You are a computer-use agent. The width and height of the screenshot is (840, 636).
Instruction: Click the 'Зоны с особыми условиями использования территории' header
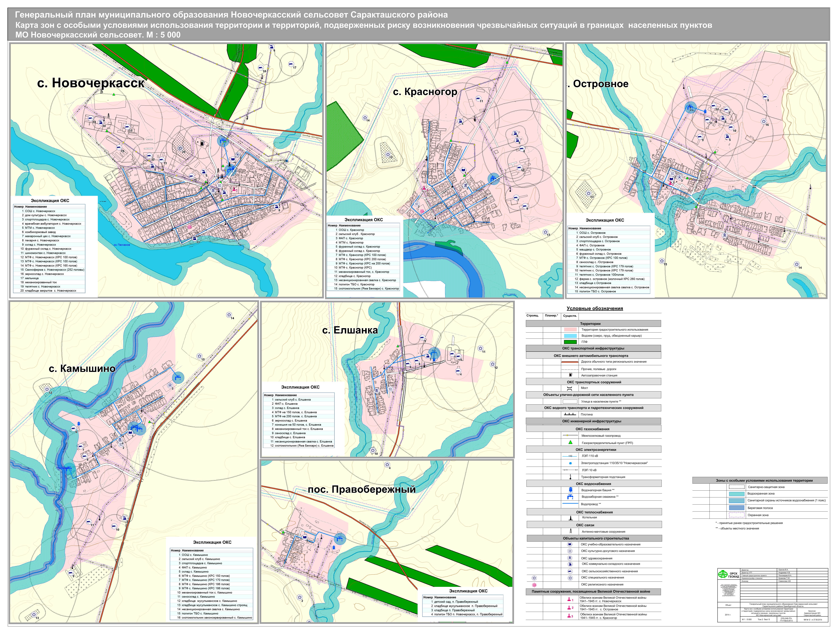tap(760, 480)
